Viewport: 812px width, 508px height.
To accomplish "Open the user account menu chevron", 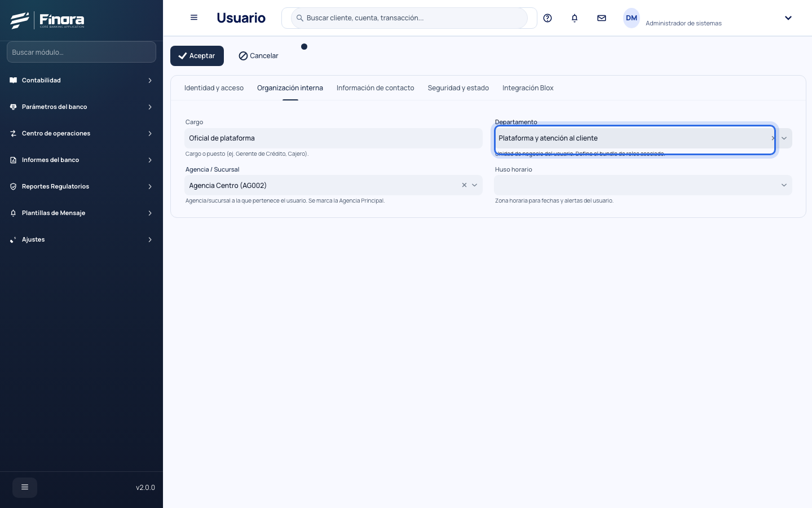I will 788,18.
